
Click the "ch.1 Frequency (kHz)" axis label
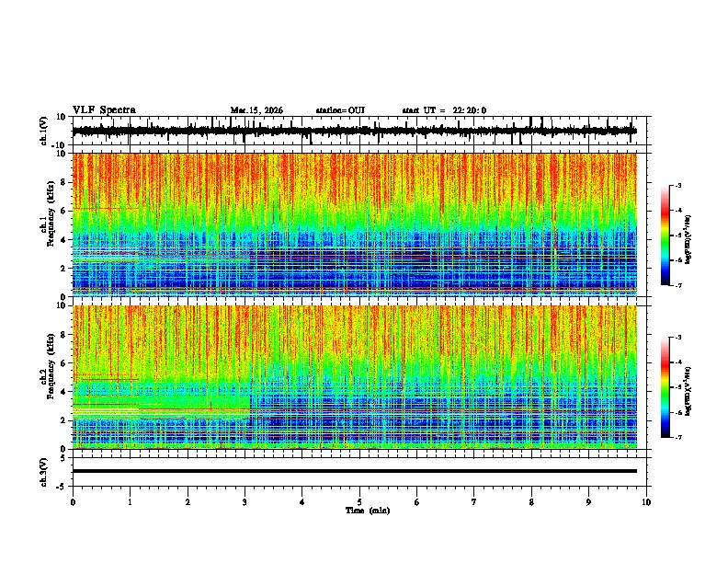pos(50,213)
